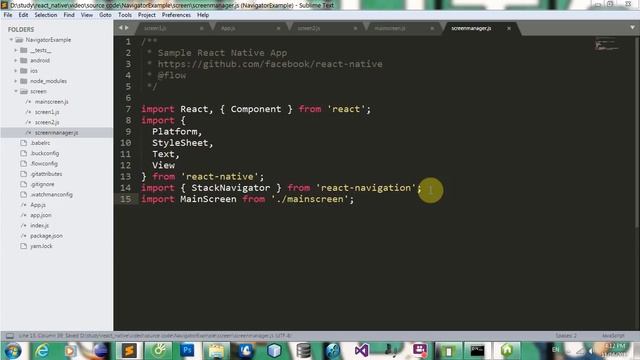This screenshot has width=640, height=360.
Task: Switch to the screen2.js tab
Action: pyautogui.click(x=324, y=29)
